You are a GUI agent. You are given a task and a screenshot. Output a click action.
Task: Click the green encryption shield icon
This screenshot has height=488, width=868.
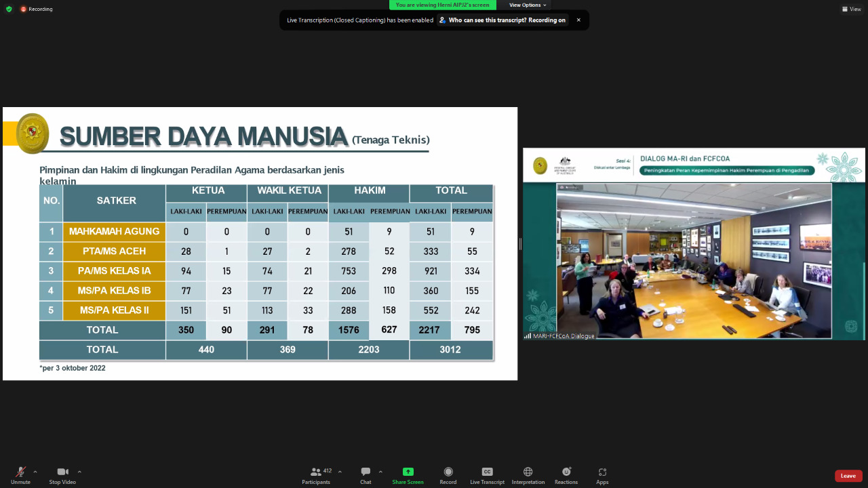coord(9,9)
